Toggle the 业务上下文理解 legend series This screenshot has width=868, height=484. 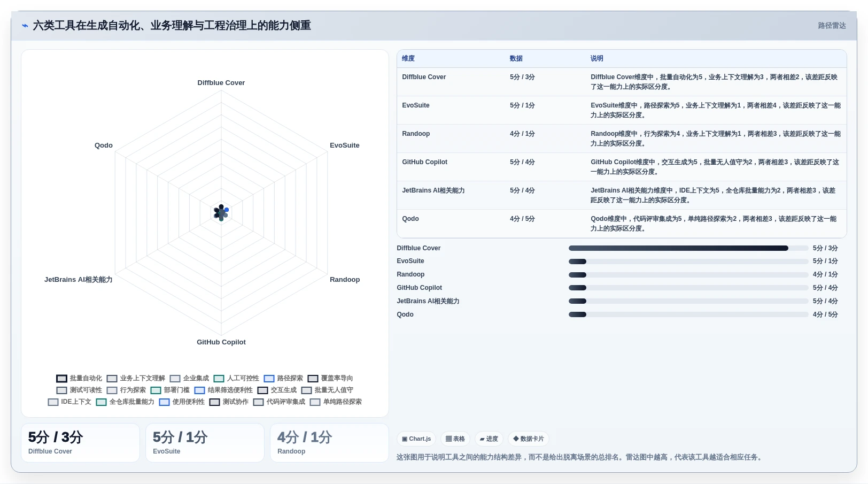[136, 378]
